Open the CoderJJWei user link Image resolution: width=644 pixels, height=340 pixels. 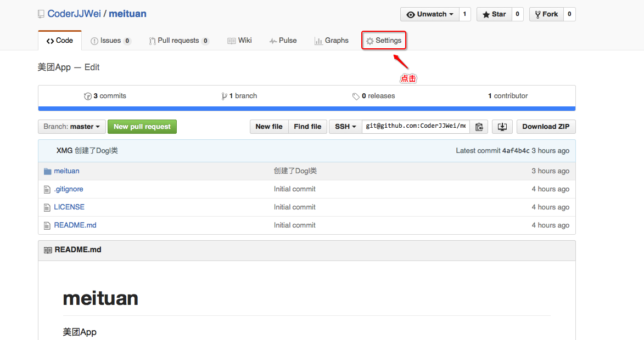[x=74, y=14]
